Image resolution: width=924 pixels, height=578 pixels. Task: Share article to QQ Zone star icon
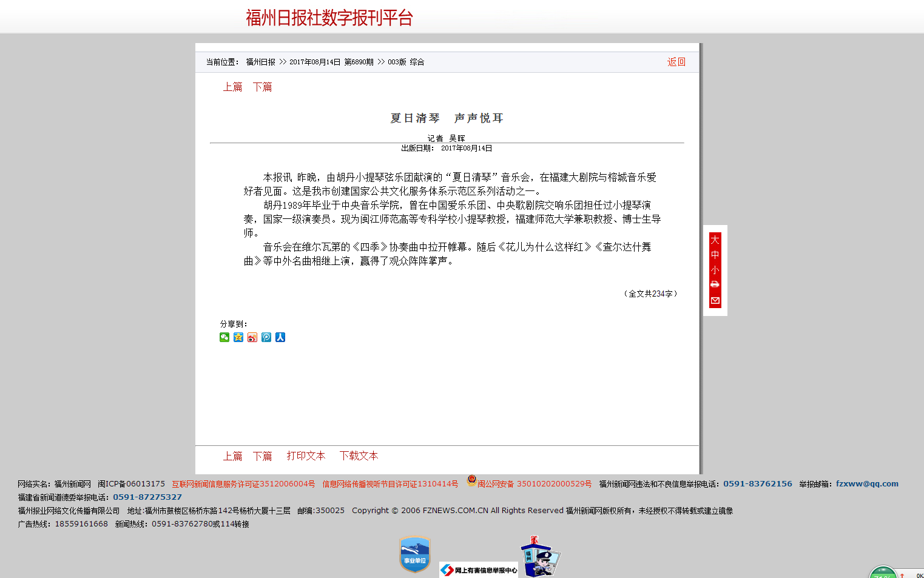238,337
